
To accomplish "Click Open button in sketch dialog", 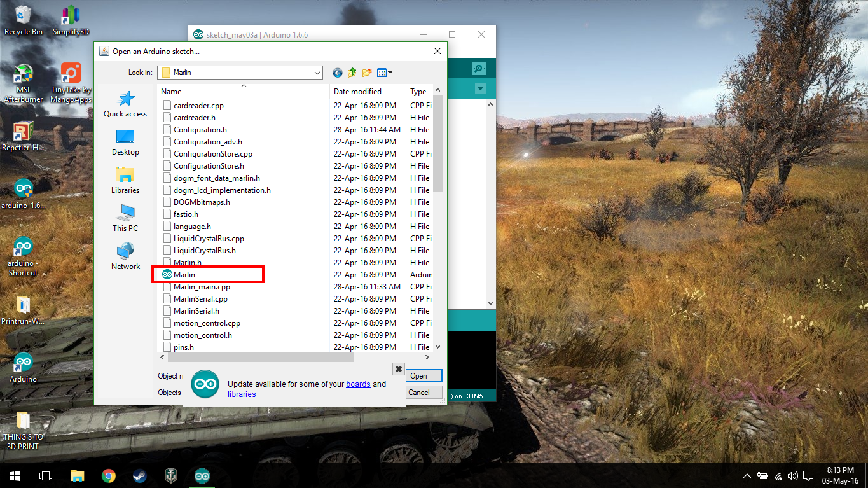I will pos(424,376).
